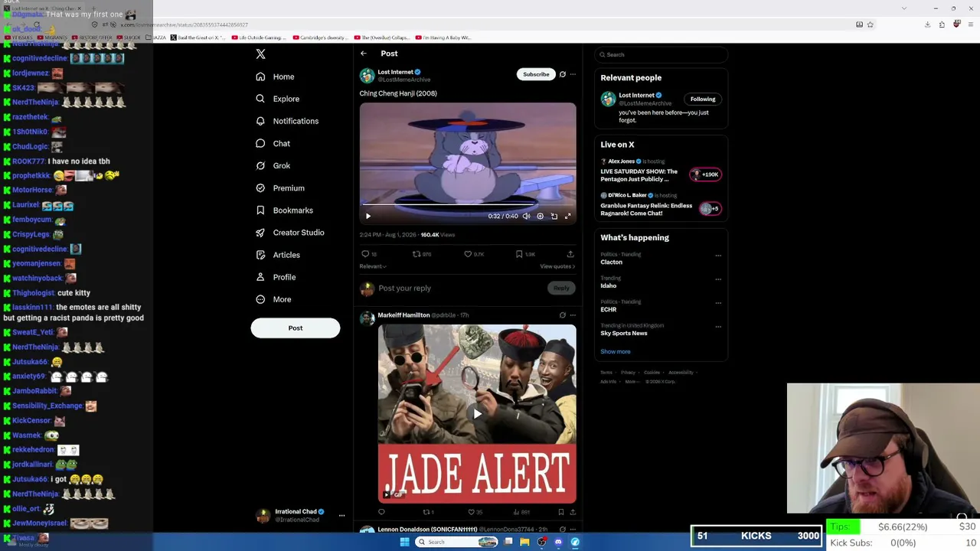Enter fullscreen on the video
Screen dimensions: 980x551
[x=567, y=216]
